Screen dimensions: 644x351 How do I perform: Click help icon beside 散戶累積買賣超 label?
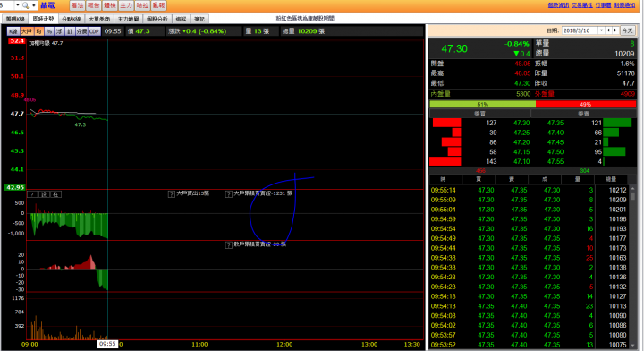coord(229,245)
